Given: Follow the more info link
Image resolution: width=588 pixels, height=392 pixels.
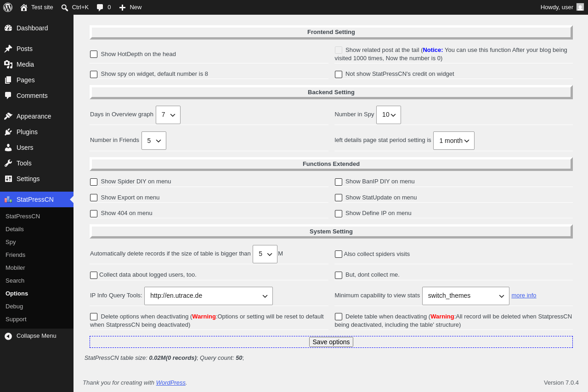Looking at the screenshot, I should click(524, 295).
